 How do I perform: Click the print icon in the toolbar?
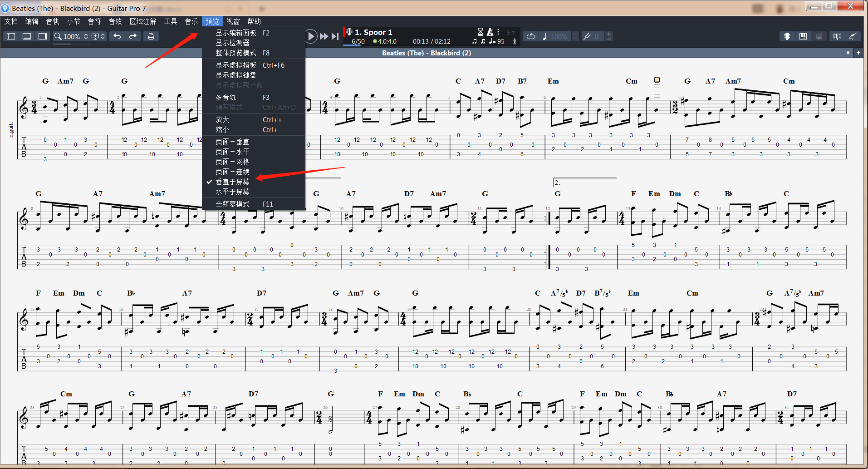(151, 36)
